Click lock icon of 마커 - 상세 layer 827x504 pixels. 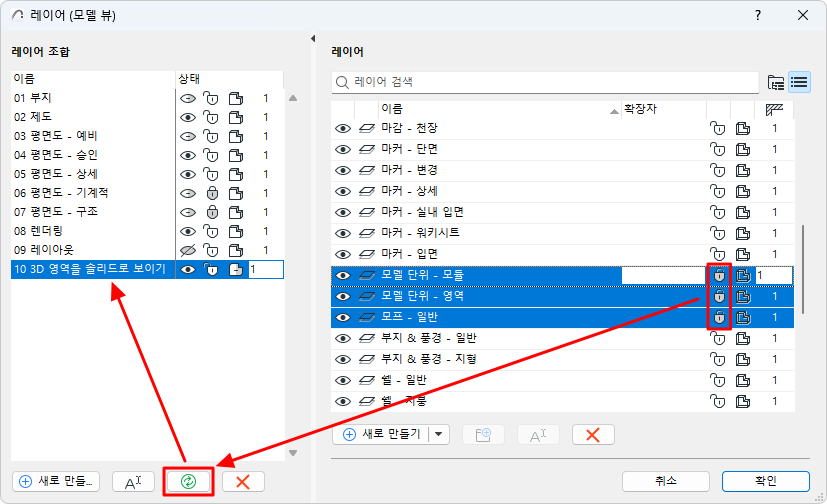point(718,191)
